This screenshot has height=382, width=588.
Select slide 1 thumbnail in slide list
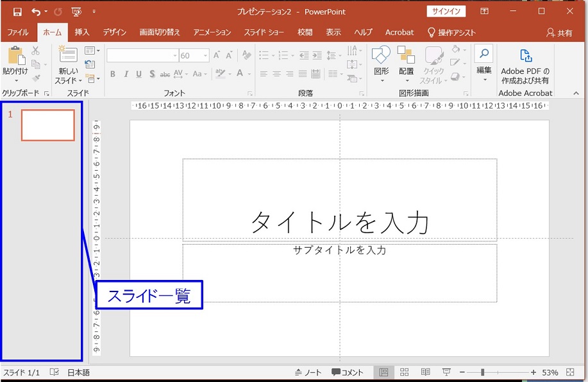48,125
